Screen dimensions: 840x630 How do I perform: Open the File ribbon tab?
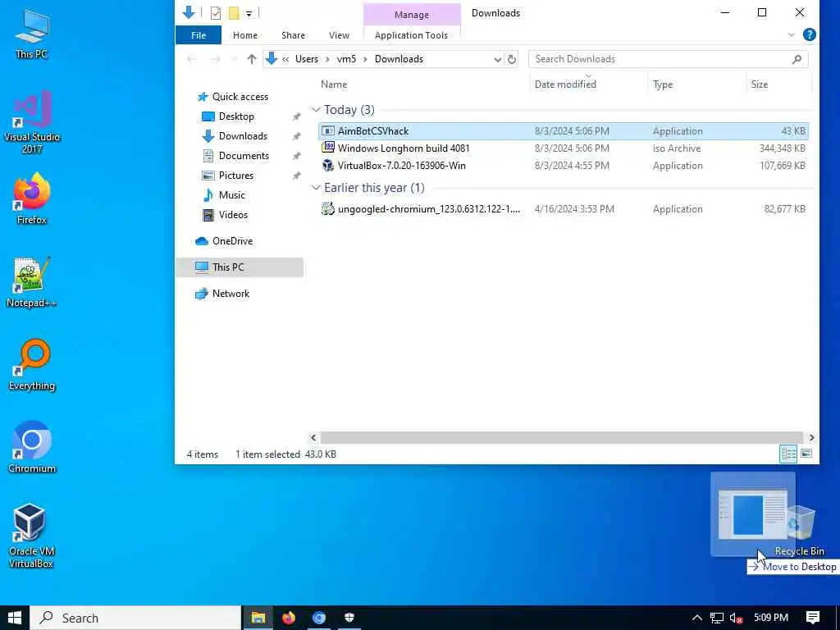[199, 35]
